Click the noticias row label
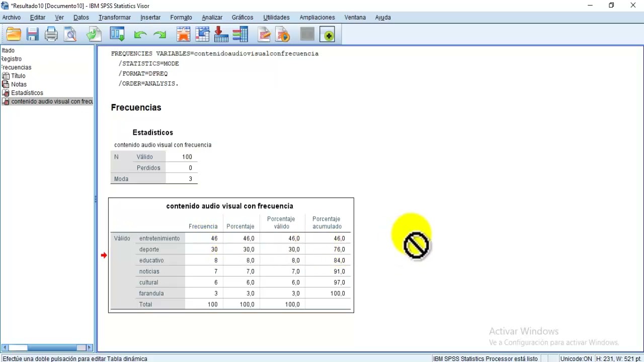644x362 pixels. pyautogui.click(x=149, y=271)
